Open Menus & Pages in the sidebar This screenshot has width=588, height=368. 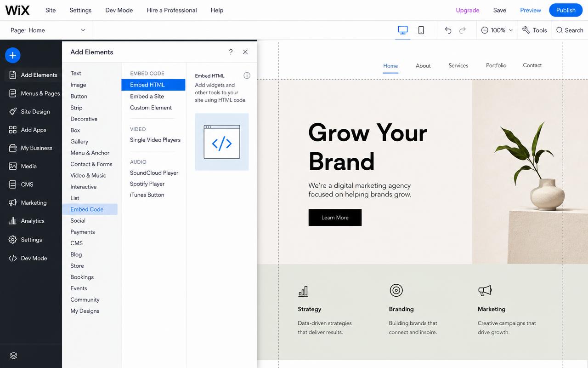[34, 93]
